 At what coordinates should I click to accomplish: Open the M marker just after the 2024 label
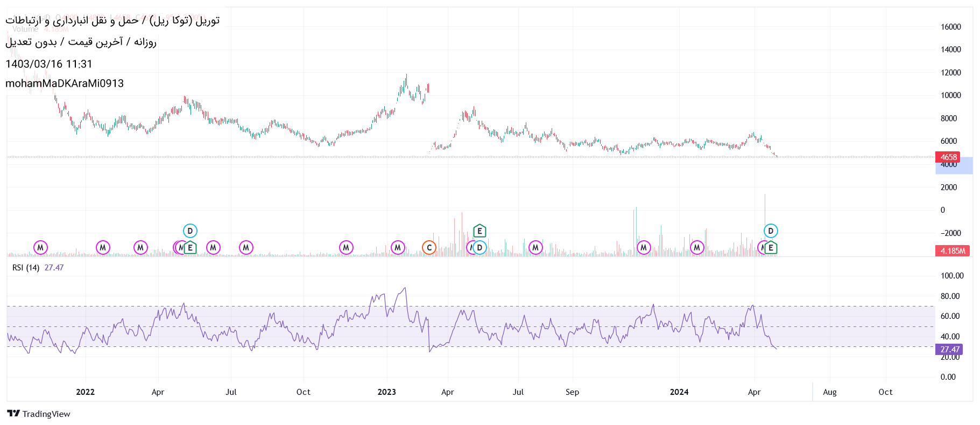tap(697, 248)
